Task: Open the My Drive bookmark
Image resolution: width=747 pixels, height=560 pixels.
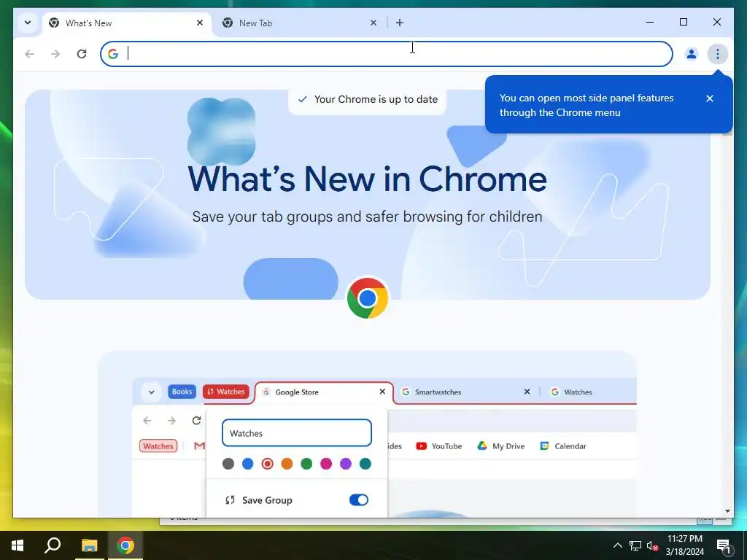Action: [x=500, y=446]
